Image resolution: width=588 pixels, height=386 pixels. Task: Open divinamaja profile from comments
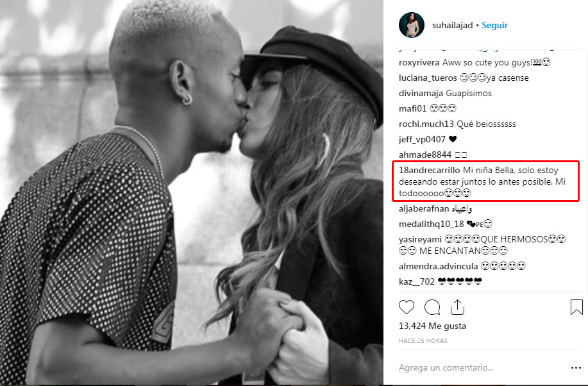coord(421,94)
